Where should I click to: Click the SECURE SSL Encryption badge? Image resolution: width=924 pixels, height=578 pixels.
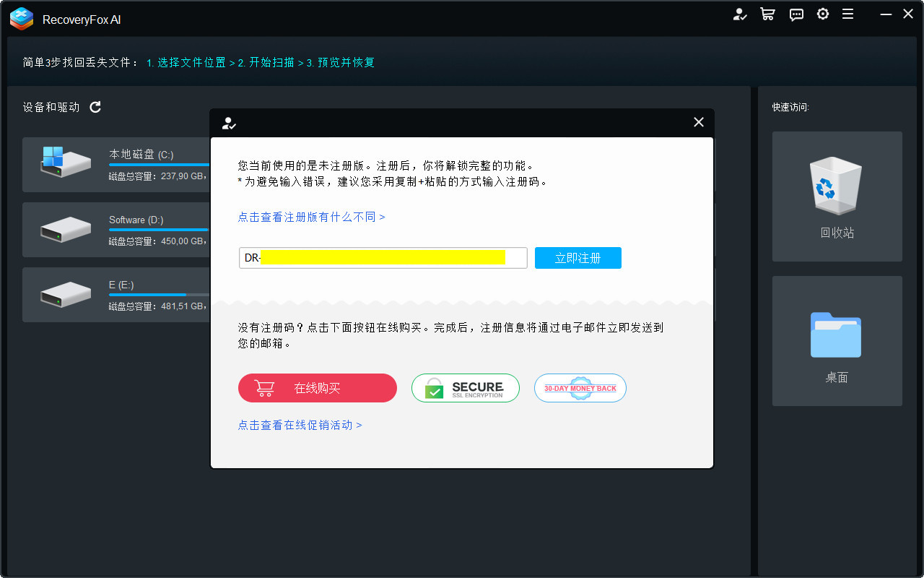point(465,387)
